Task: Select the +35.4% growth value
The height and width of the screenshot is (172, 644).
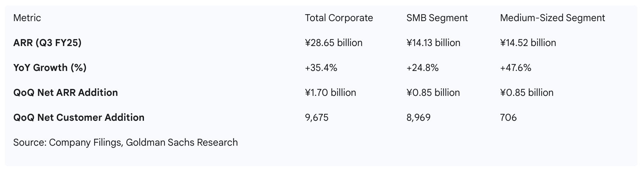Action: click(x=321, y=68)
